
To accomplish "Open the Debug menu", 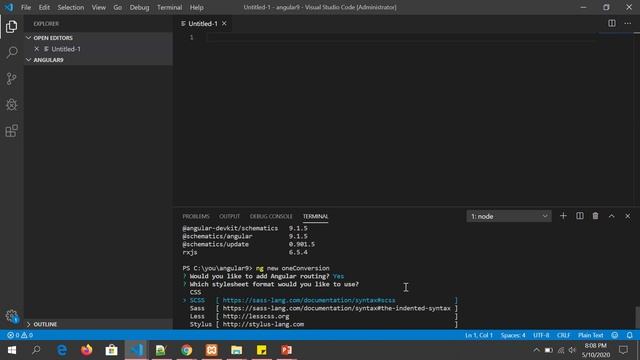I will [139, 7].
